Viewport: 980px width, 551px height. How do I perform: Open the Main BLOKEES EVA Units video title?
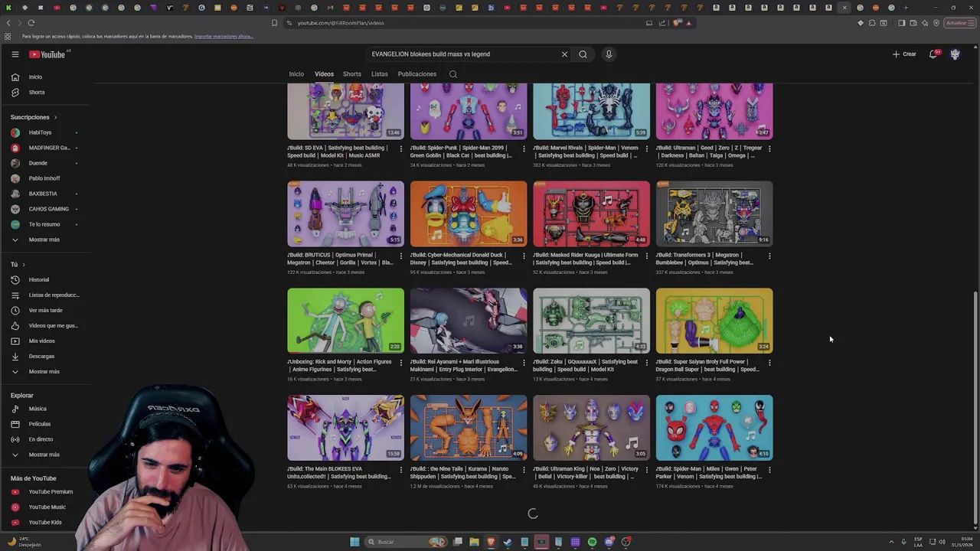[339, 472]
